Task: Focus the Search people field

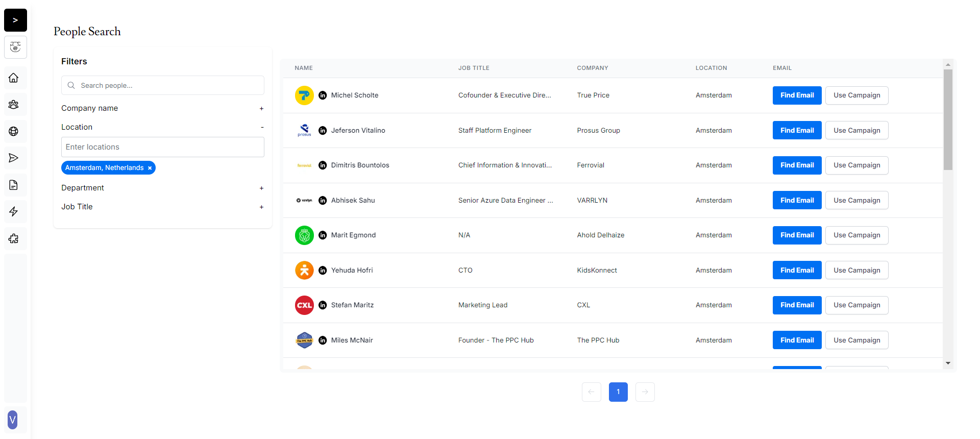Action: coord(163,85)
